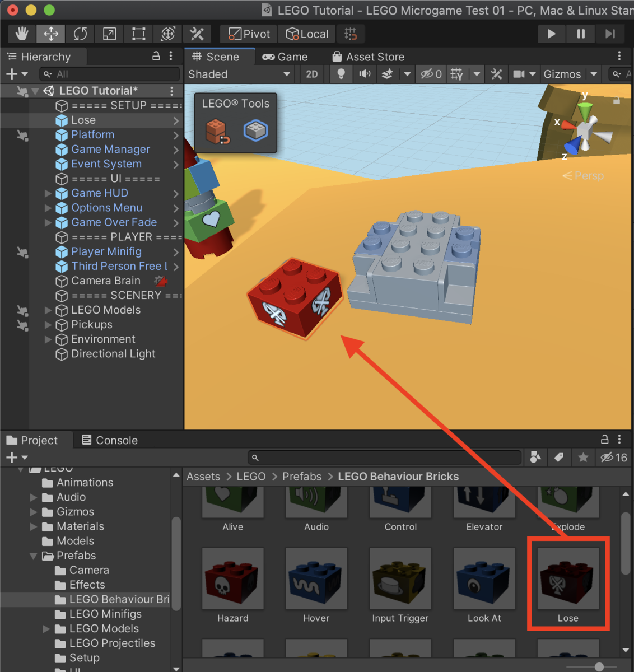The width and height of the screenshot is (634, 672).
Task: Select the Move tool
Action: [x=51, y=34]
